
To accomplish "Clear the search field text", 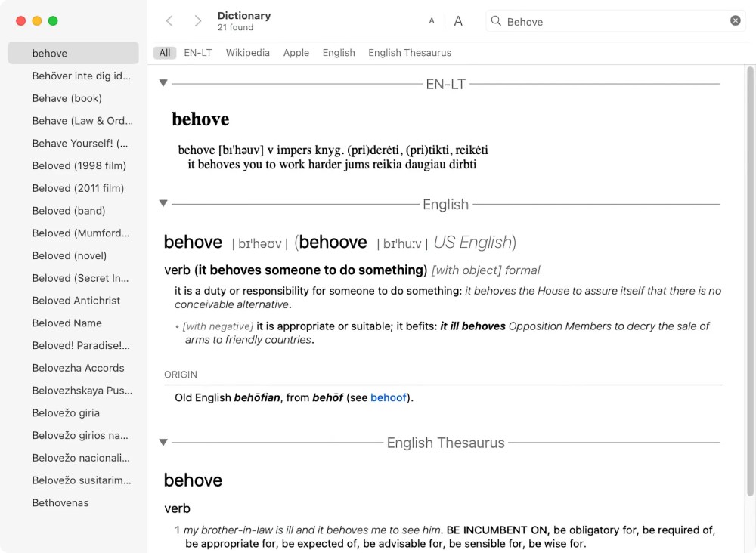I will (736, 20).
